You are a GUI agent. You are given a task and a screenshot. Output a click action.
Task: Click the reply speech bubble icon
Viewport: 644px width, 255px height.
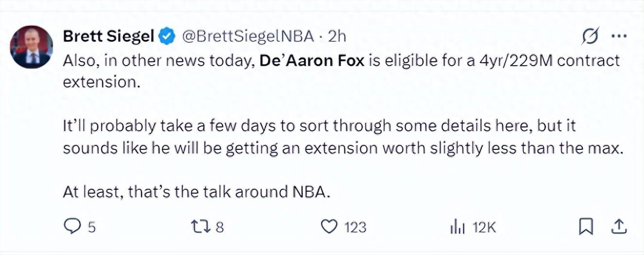click(72, 226)
